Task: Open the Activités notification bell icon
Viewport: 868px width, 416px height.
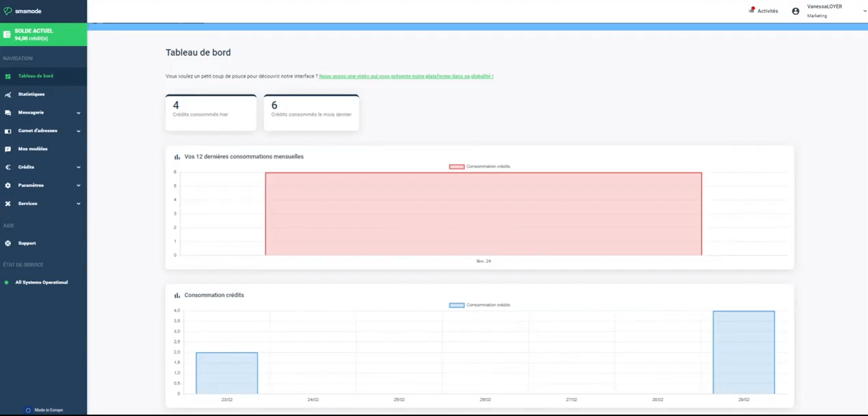Action: (x=752, y=10)
